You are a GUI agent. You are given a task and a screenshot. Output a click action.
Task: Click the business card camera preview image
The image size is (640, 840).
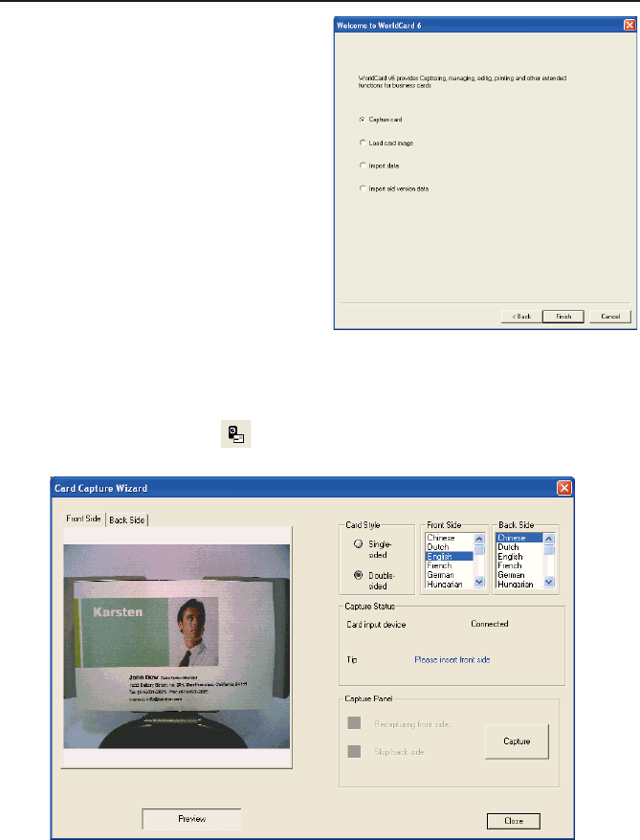pos(177,646)
